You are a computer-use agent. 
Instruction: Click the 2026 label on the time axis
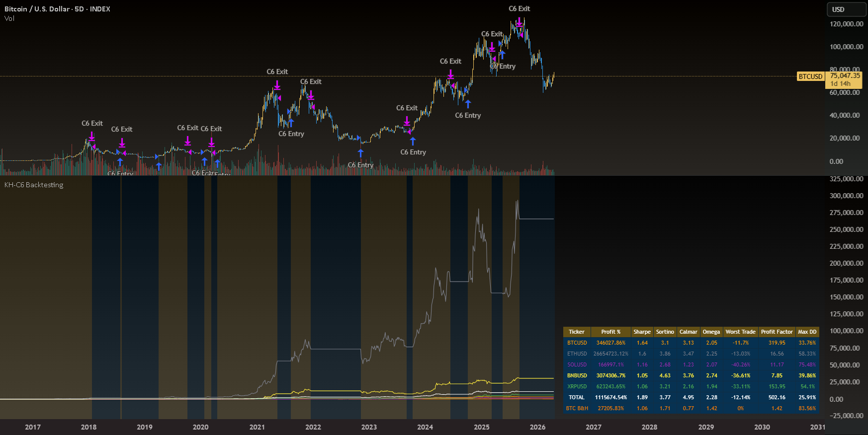click(537, 427)
